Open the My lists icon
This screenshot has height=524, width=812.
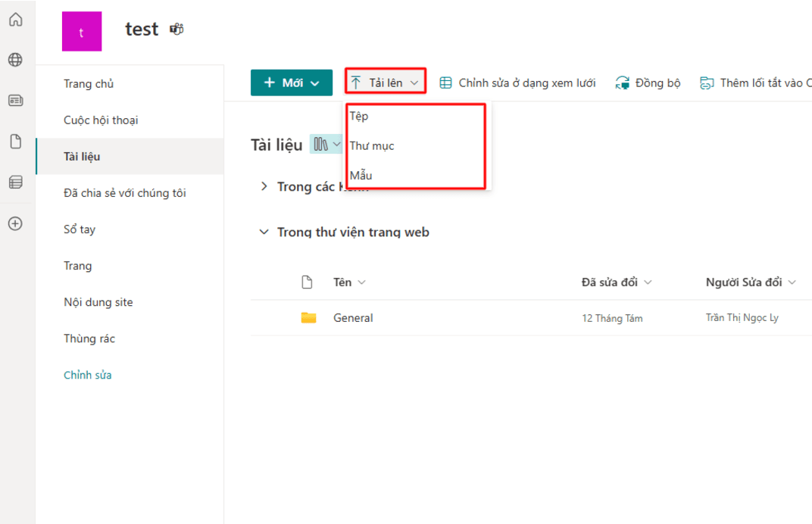16,182
